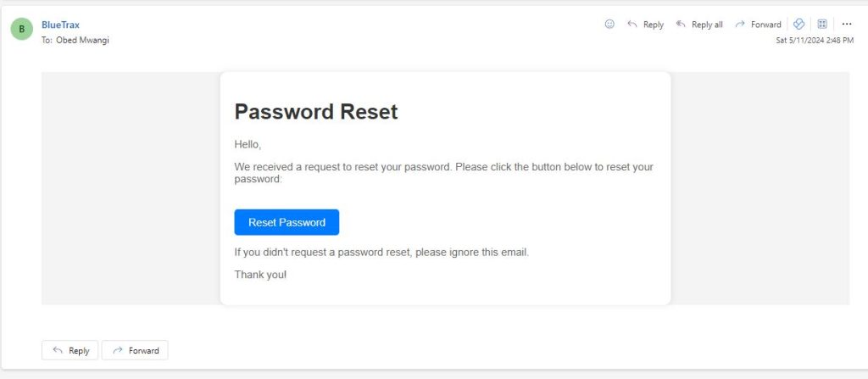Click the green sender avatar B

pos(20,30)
